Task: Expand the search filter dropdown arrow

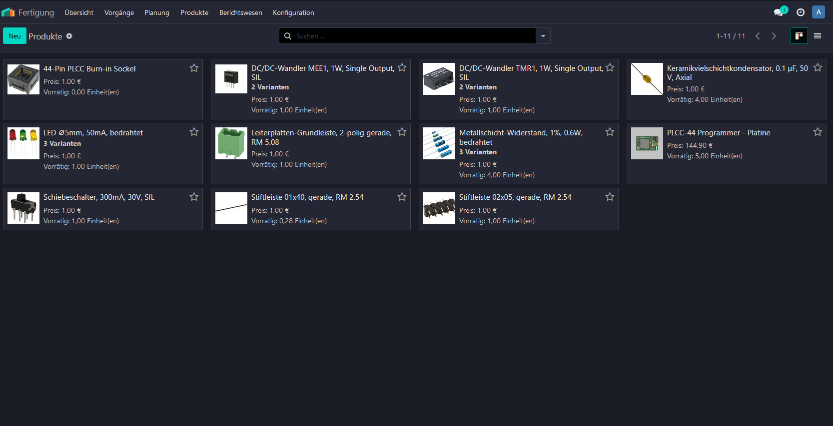Action: point(544,36)
